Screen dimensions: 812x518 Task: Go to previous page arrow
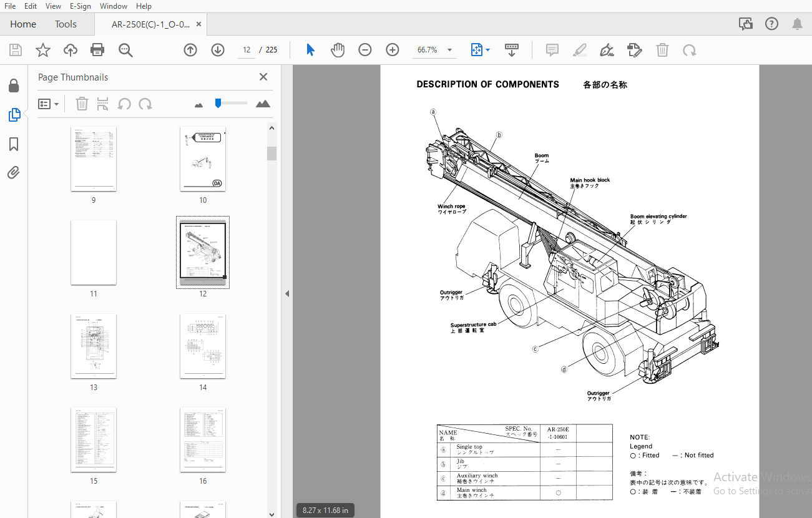coord(190,50)
